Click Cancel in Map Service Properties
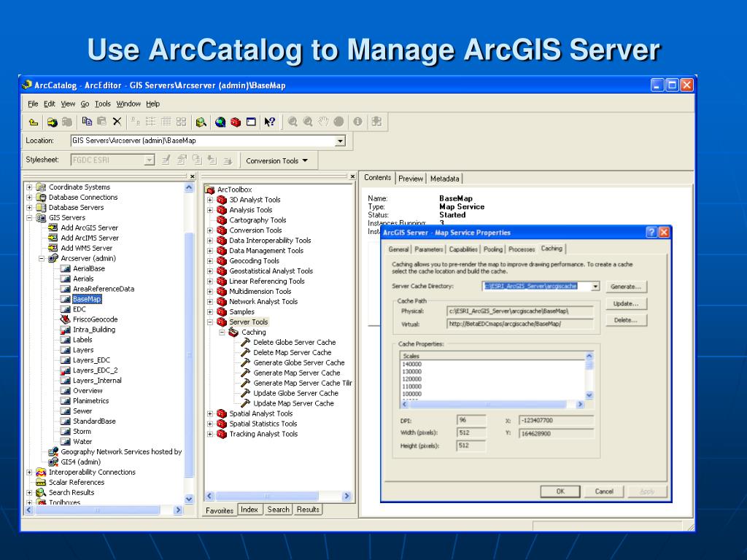747x560 pixels. pyautogui.click(x=604, y=491)
